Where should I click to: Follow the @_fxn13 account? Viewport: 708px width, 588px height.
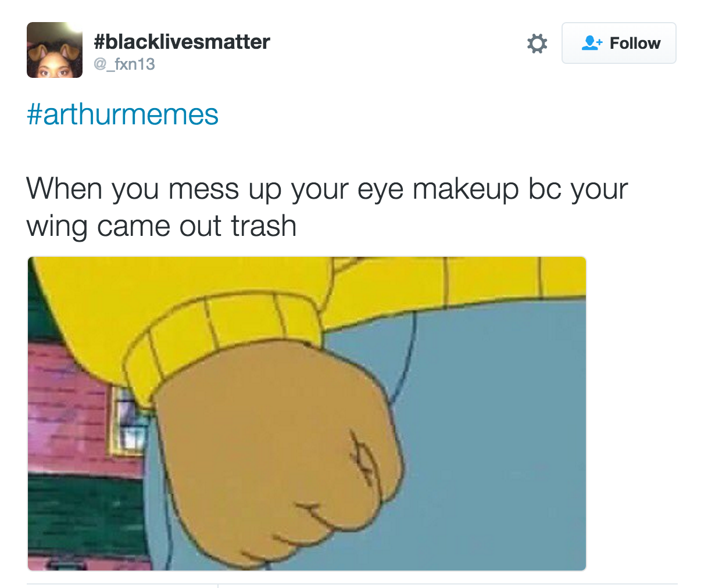pos(618,43)
